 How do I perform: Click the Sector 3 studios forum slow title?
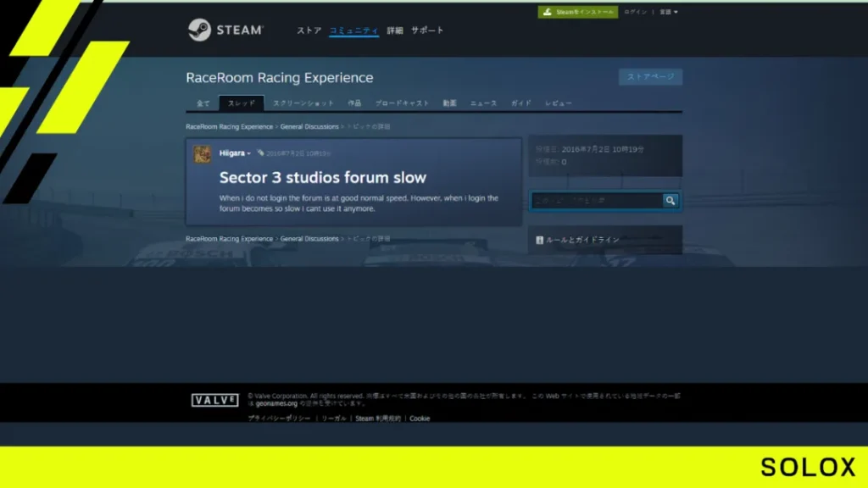tap(323, 178)
